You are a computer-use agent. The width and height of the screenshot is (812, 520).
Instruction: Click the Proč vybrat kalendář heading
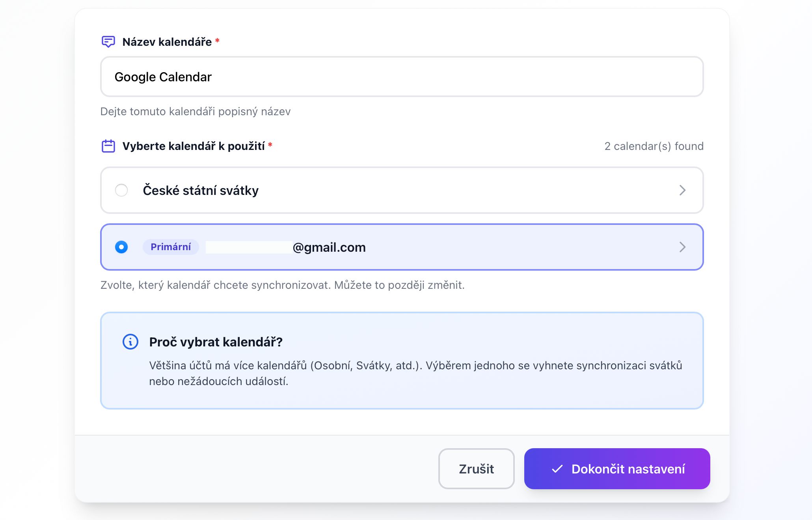point(216,342)
